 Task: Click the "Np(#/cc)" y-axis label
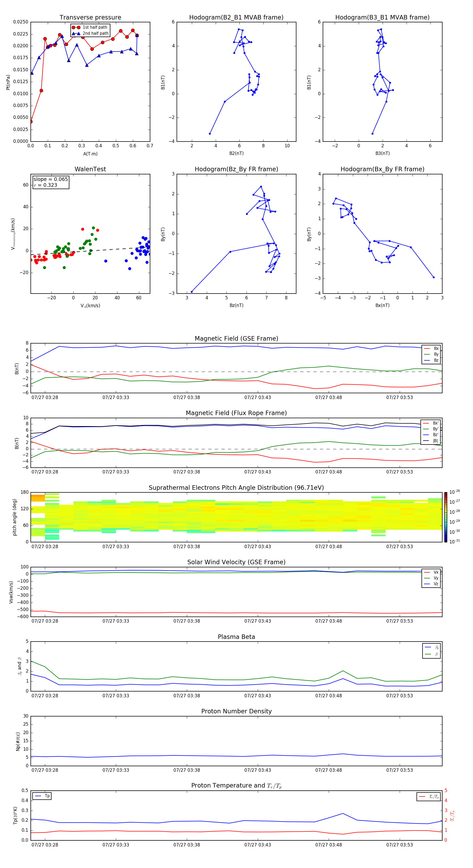click(18, 741)
